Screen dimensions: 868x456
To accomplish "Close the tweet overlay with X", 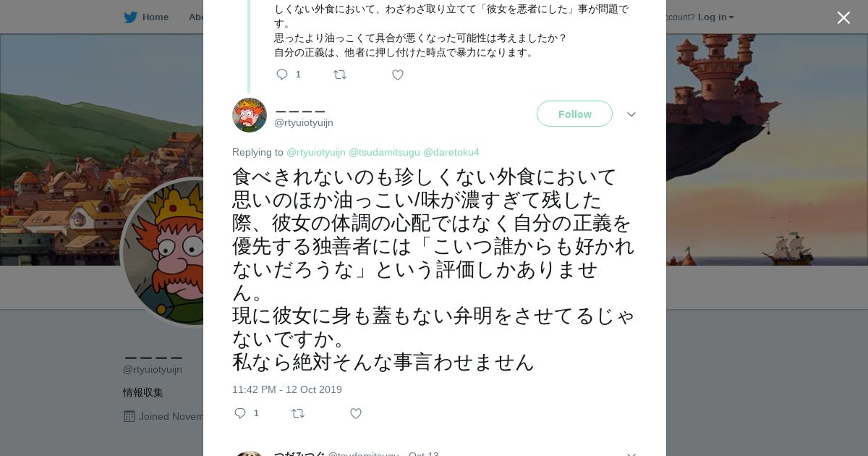I will point(843,17).
